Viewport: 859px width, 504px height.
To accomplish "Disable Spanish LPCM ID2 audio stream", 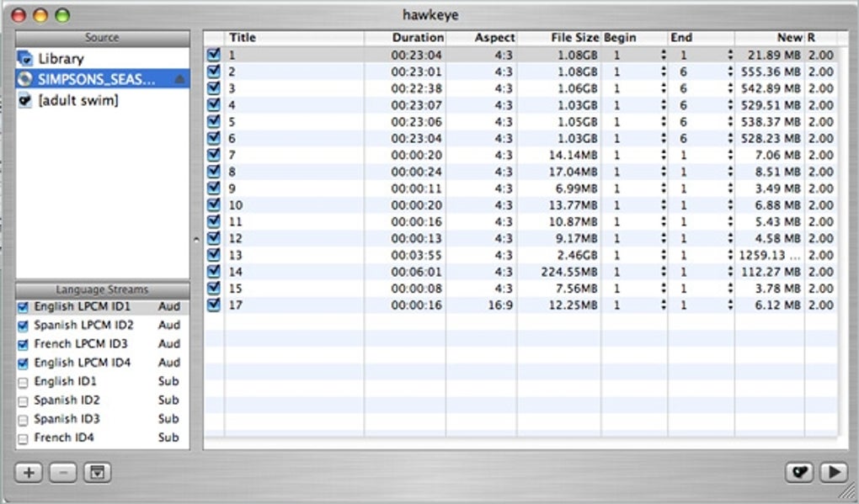I will point(23,326).
